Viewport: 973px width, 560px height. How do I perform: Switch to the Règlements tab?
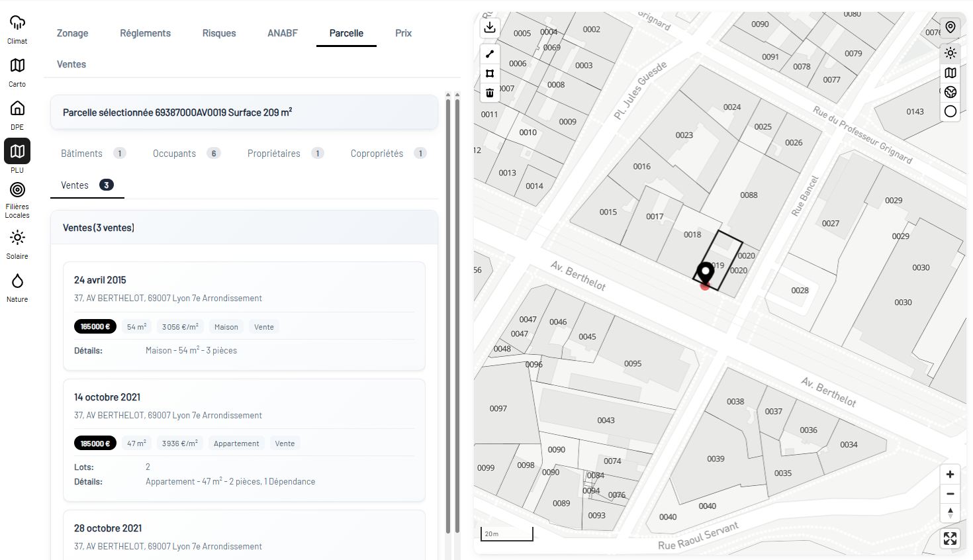pyautogui.click(x=145, y=33)
